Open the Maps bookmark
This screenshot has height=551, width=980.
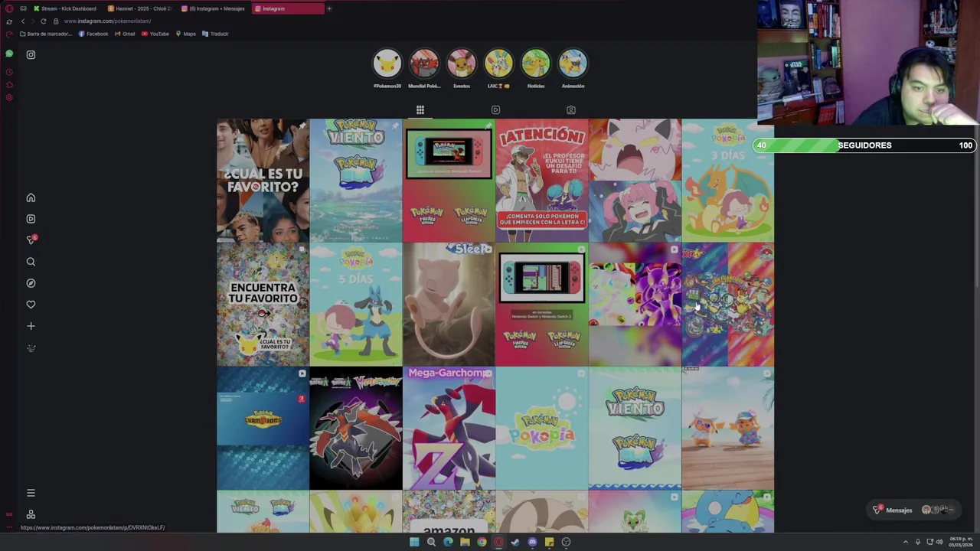click(x=186, y=34)
